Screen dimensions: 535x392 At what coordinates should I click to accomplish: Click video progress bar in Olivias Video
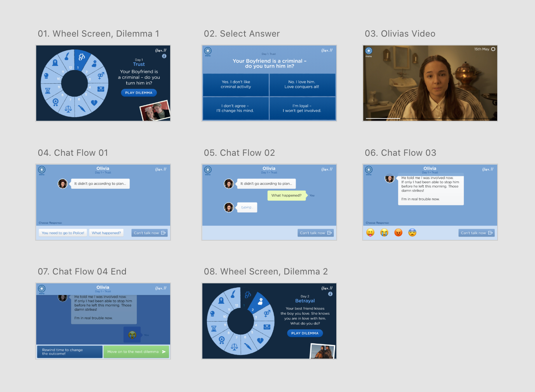point(430,119)
